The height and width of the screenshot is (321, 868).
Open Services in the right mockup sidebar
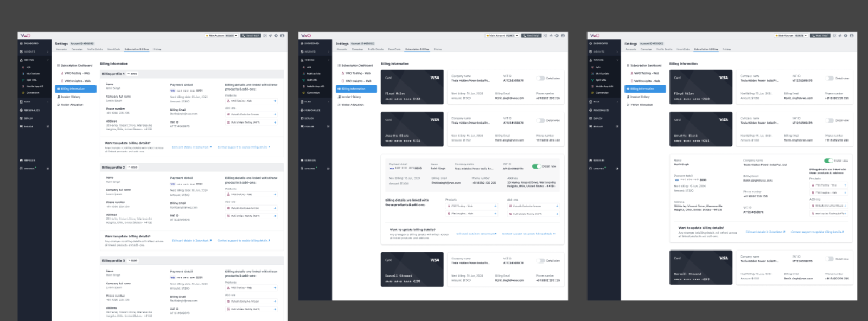coord(598,160)
